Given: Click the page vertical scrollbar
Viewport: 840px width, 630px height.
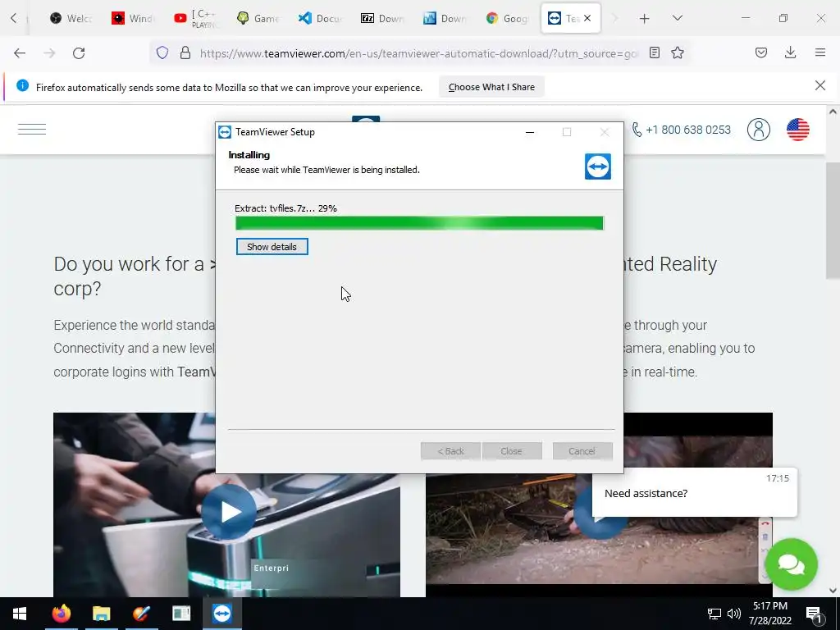Looking at the screenshot, I should [833, 220].
